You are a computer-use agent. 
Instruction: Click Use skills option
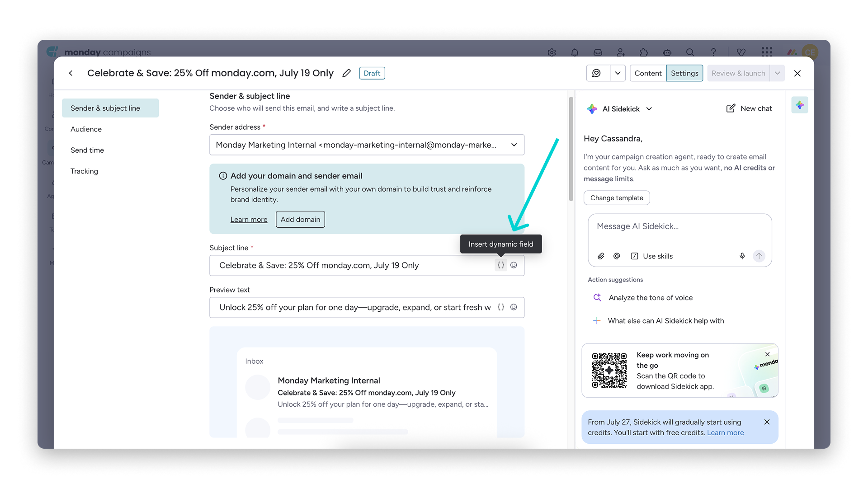coord(652,256)
